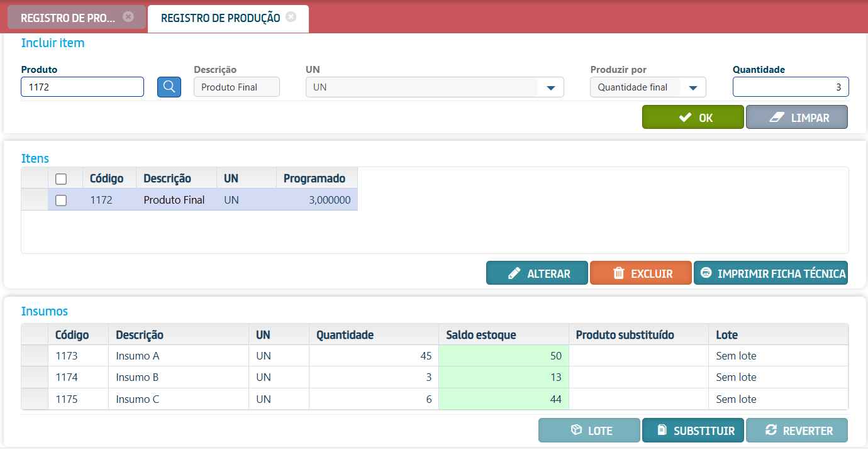The image size is (868, 450).
Task: Open the UN dropdown
Action: [x=435, y=87]
